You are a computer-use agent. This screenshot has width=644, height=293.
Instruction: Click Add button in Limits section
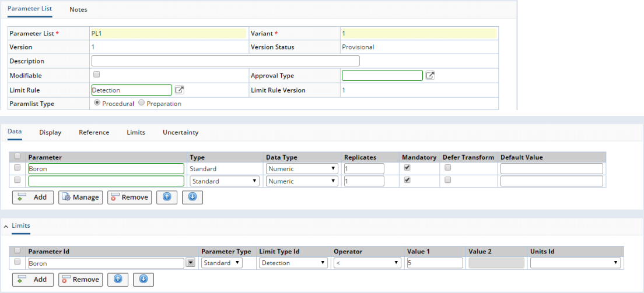(33, 279)
